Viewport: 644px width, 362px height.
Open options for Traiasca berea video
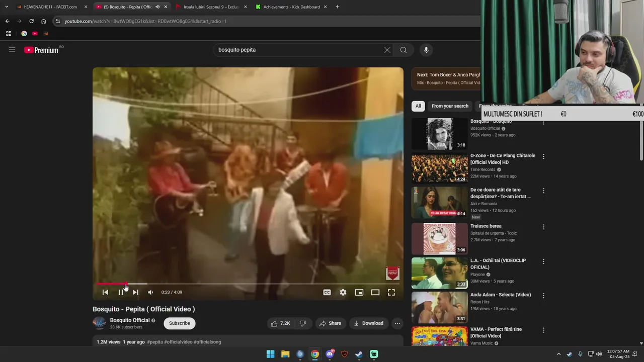(x=543, y=227)
